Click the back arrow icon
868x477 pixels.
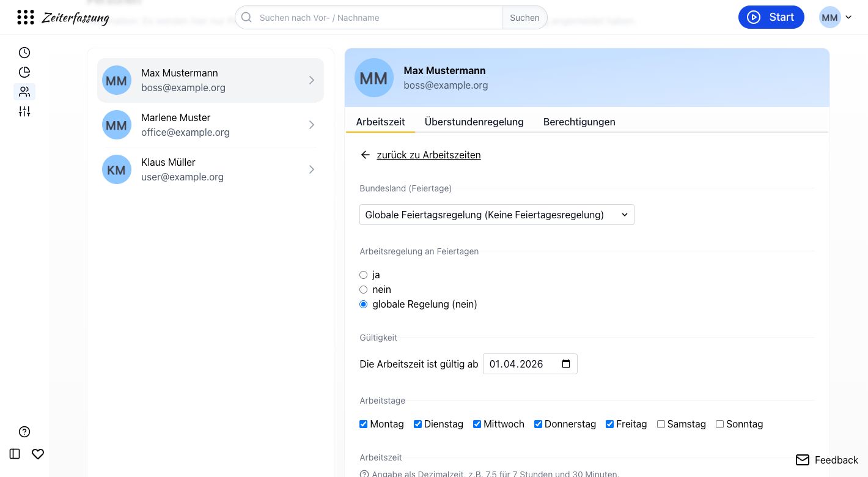coord(366,155)
